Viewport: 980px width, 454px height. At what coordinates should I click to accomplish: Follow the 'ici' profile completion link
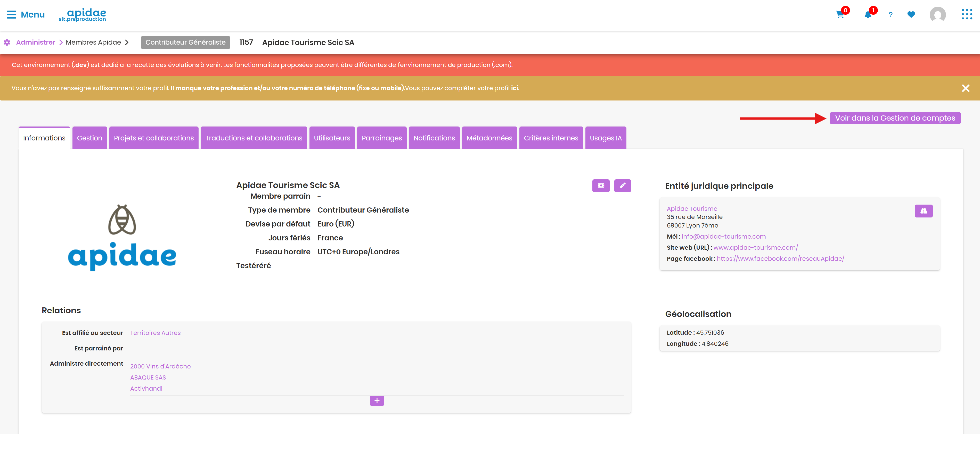coord(514,88)
